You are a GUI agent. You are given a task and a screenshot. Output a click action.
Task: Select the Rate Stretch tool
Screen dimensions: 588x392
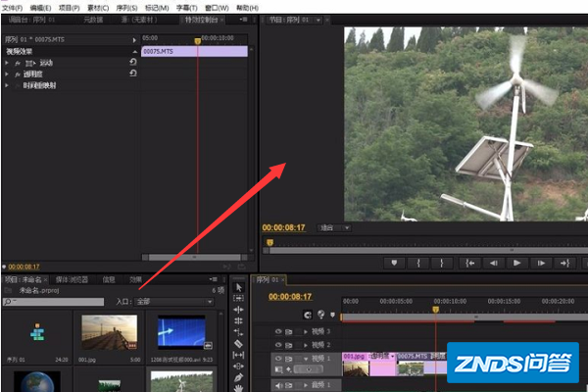point(238,332)
